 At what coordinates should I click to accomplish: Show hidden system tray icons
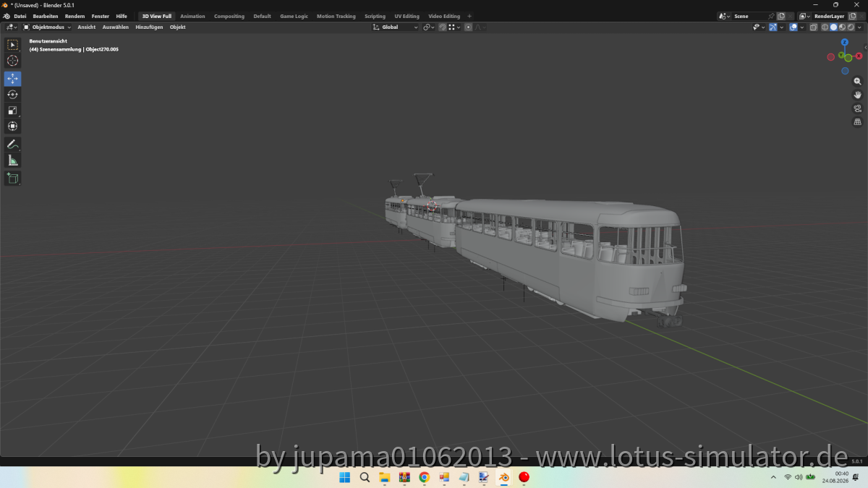pyautogui.click(x=773, y=477)
